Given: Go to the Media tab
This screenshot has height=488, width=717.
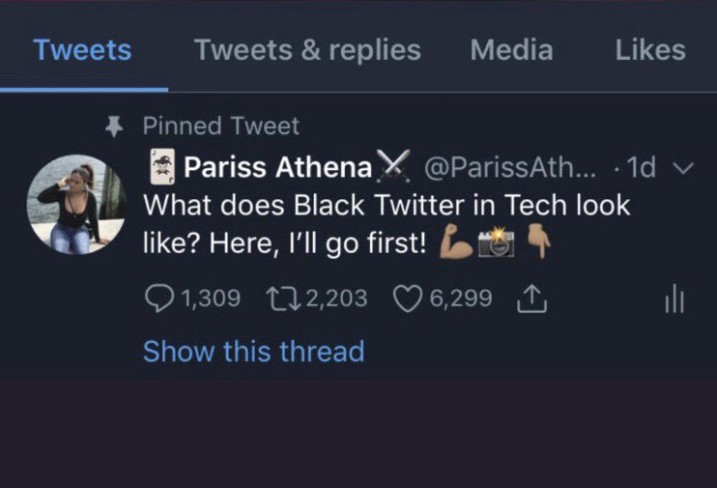Looking at the screenshot, I should [x=511, y=50].
